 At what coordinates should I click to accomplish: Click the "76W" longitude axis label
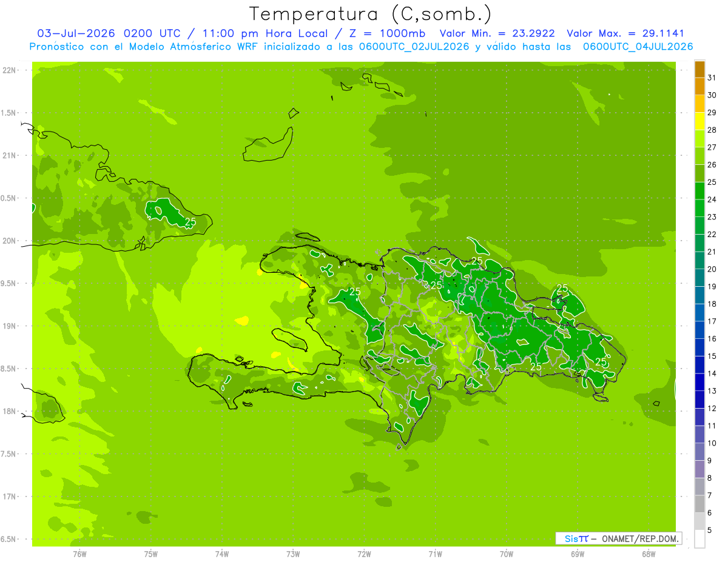pyautogui.click(x=79, y=554)
